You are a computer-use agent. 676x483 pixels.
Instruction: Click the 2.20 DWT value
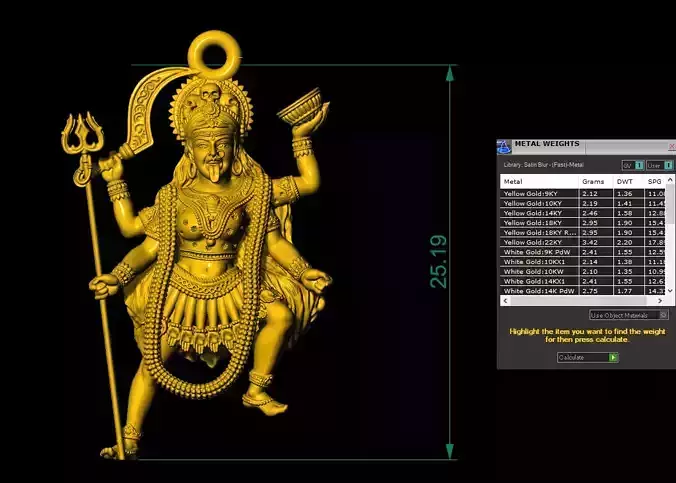pyautogui.click(x=625, y=242)
